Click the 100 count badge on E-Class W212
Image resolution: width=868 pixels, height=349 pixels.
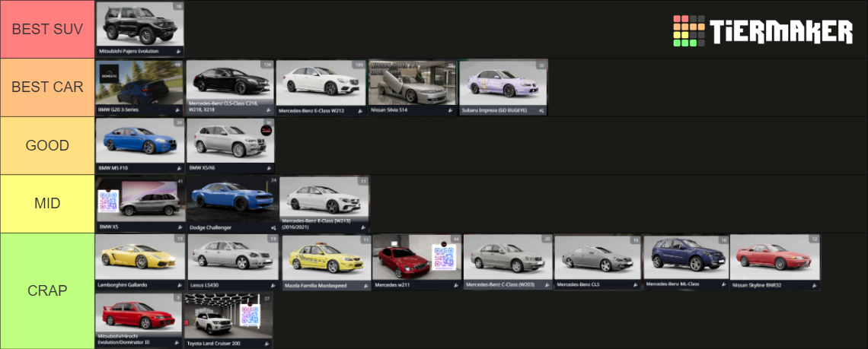tap(359, 65)
